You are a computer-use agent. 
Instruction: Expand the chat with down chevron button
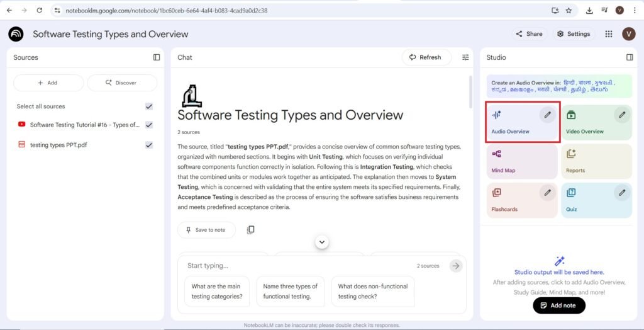click(x=322, y=242)
